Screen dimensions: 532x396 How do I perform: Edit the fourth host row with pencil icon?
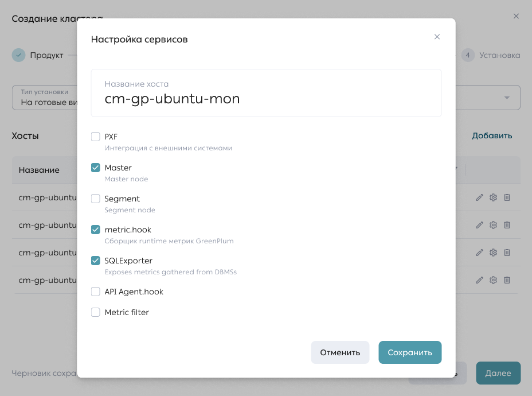(479, 280)
